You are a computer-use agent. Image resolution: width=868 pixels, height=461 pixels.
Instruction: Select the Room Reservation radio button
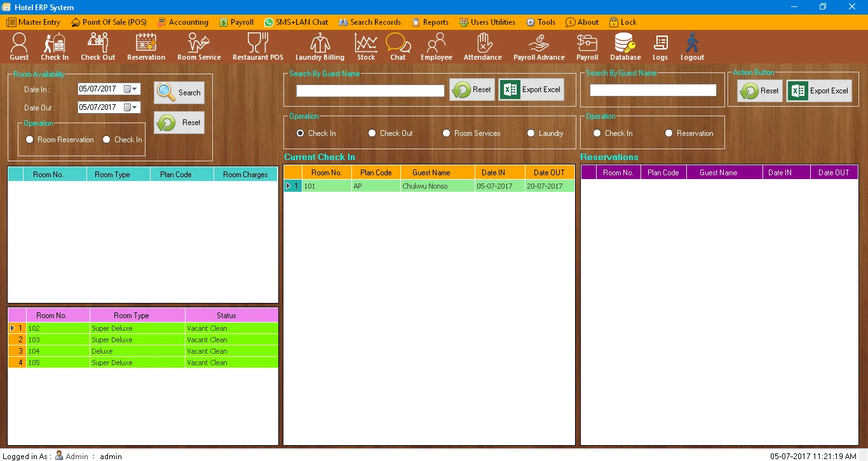tap(29, 140)
